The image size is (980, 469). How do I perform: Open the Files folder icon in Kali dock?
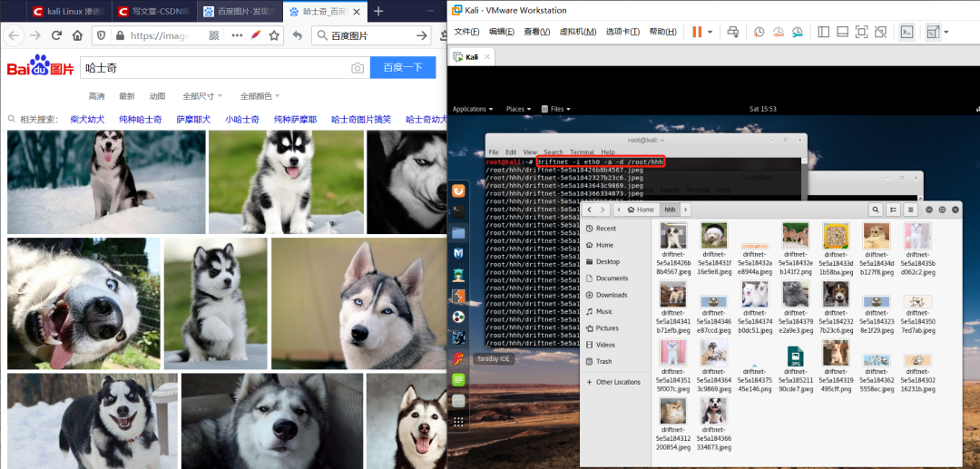click(x=458, y=233)
